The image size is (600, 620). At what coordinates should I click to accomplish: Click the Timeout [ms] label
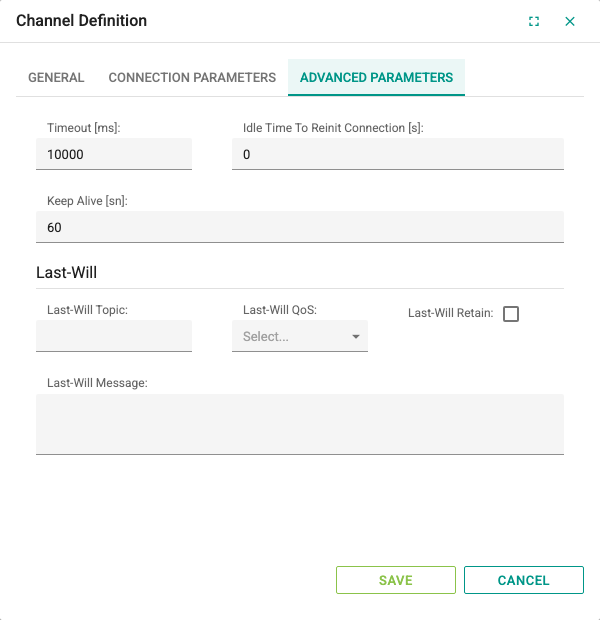pos(83,128)
